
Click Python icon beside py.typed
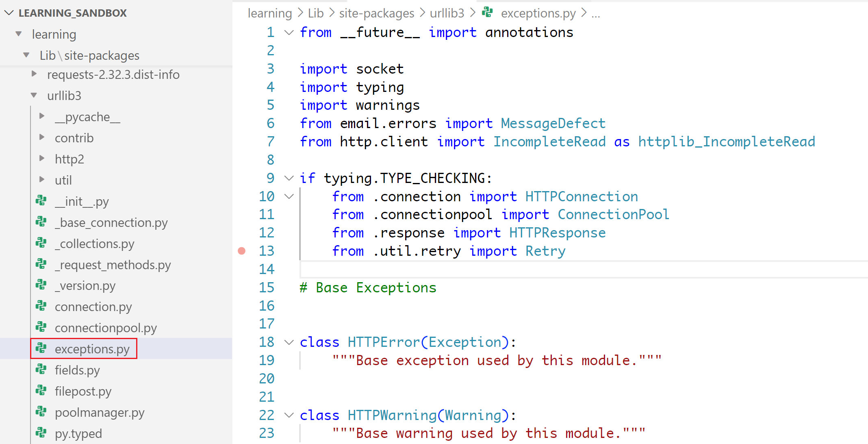click(x=41, y=433)
